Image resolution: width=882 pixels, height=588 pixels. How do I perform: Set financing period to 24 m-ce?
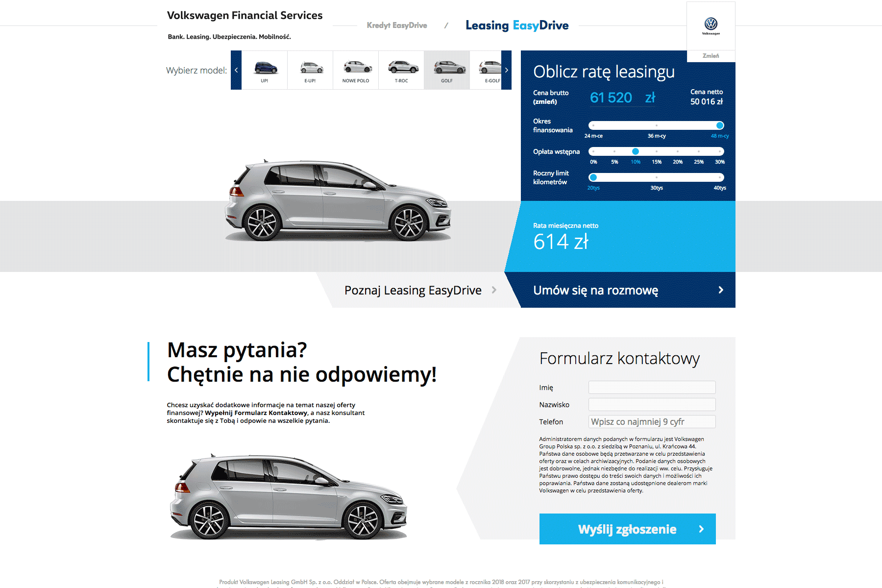pos(593,125)
